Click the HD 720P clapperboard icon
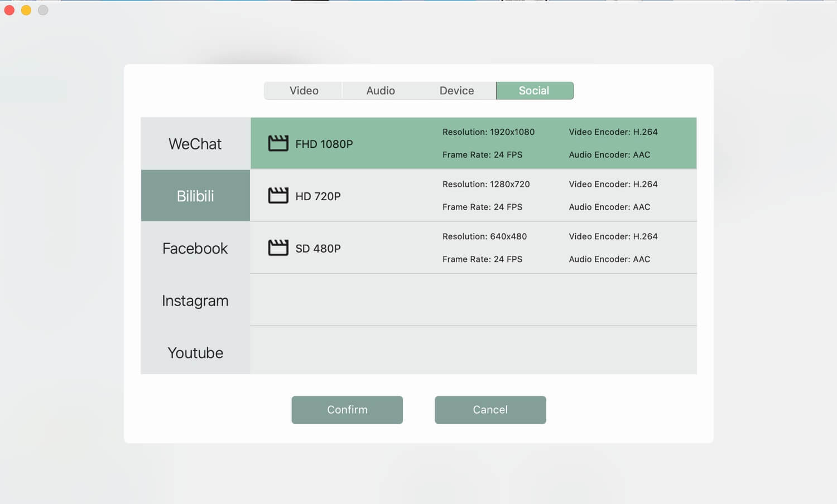Image resolution: width=837 pixels, height=504 pixels. tap(278, 196)
